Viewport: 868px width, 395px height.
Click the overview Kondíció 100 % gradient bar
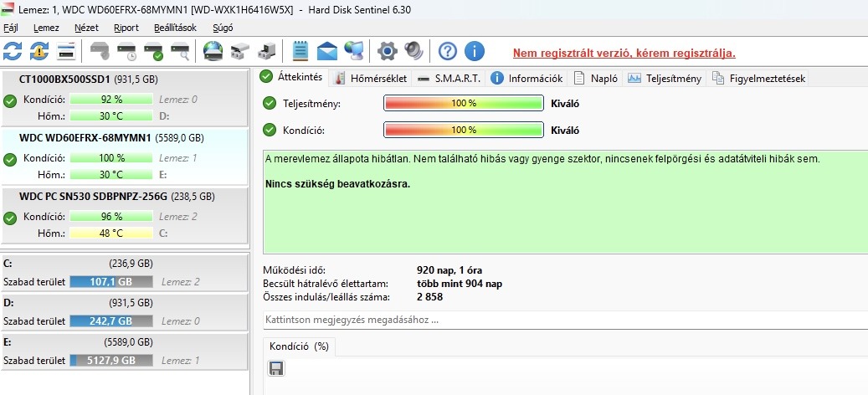click(464, 130)
